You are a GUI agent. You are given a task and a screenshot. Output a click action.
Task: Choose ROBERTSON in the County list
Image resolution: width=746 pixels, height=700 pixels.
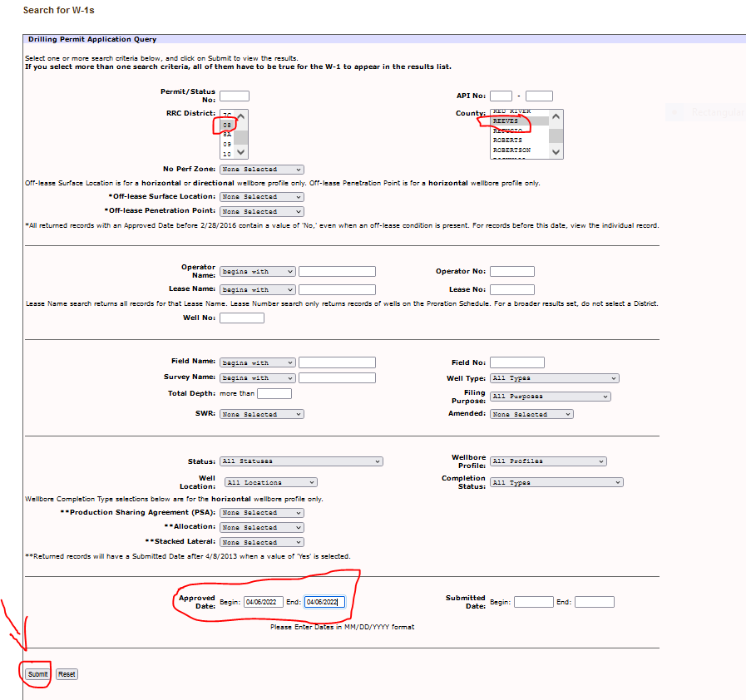[520, 150]
